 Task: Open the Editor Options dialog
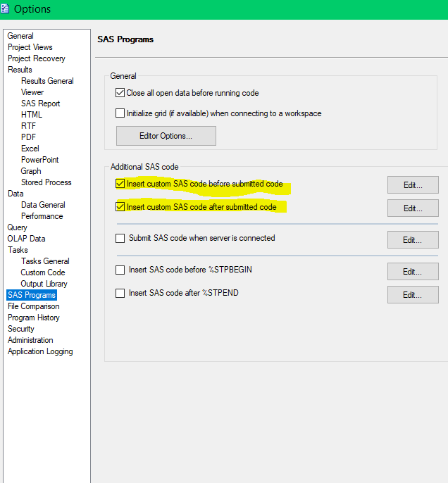click(166, 136)
